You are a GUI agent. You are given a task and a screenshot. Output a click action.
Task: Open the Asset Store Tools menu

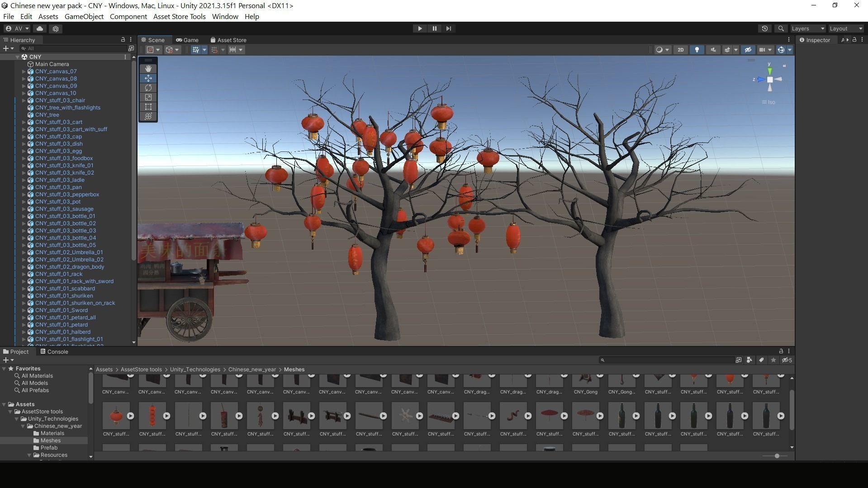pyautogui.click(x=179, y=17)
